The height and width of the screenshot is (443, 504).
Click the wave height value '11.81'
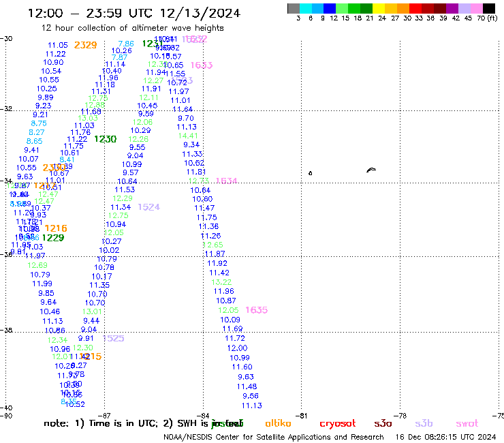tap(196, 172)
